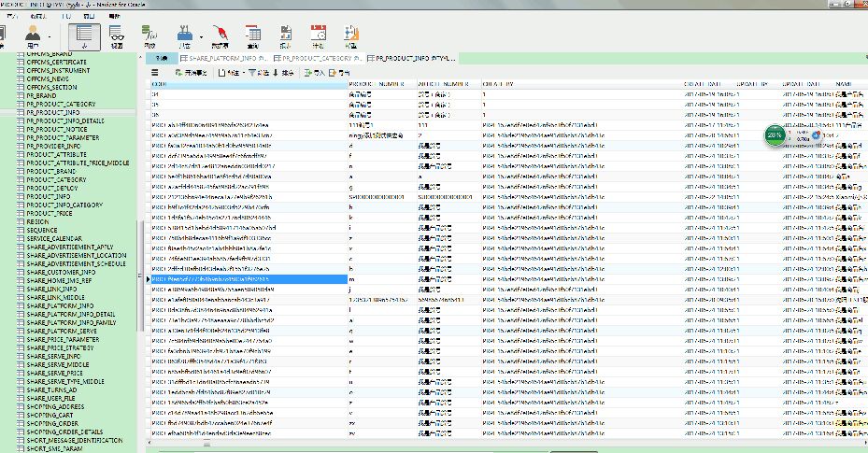The height and width of the screenshot is (453, 868).
Task: Select the Table toolbar icon
Action: pos(85,35)
